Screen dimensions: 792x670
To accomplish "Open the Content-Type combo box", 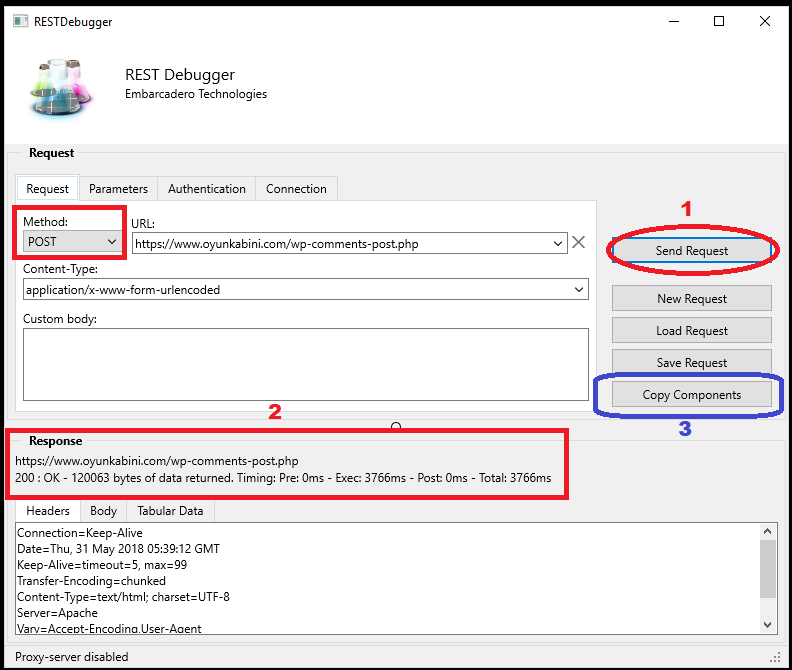I will [306, 290].
